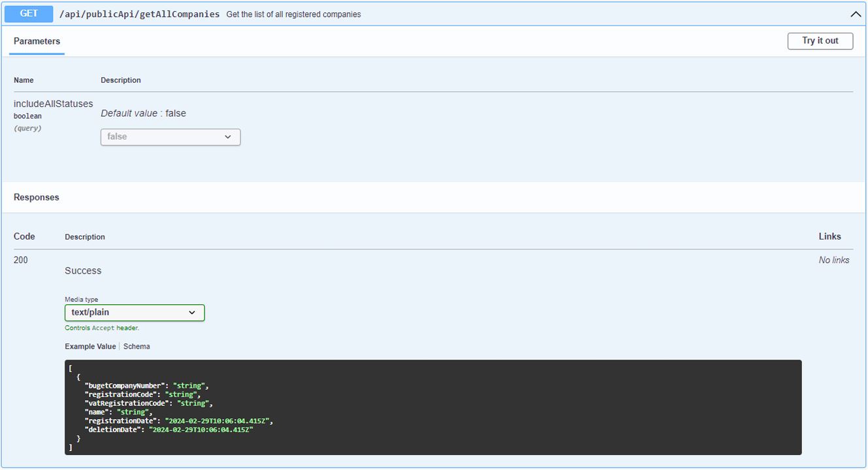Viewport: 868px width, 470px height.
Task: Click the includeAllStatuses parameter name
Action: 54,104
